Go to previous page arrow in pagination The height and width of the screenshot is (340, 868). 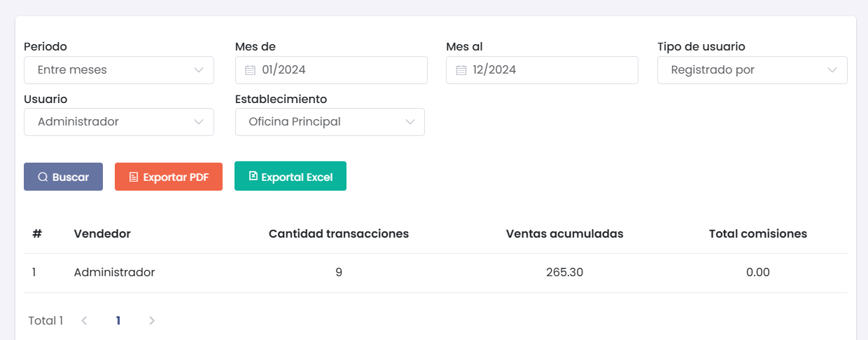[x=84, y=320]
